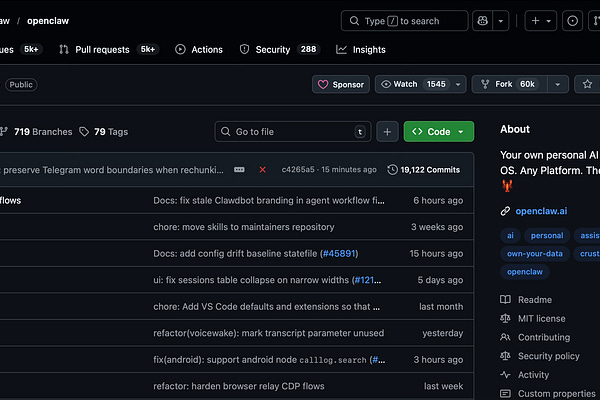Open the Insights tab

tap(361, 49)
